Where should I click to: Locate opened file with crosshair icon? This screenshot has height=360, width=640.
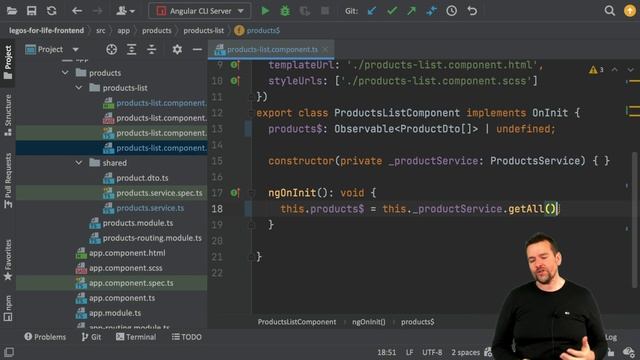pos(111,49)
